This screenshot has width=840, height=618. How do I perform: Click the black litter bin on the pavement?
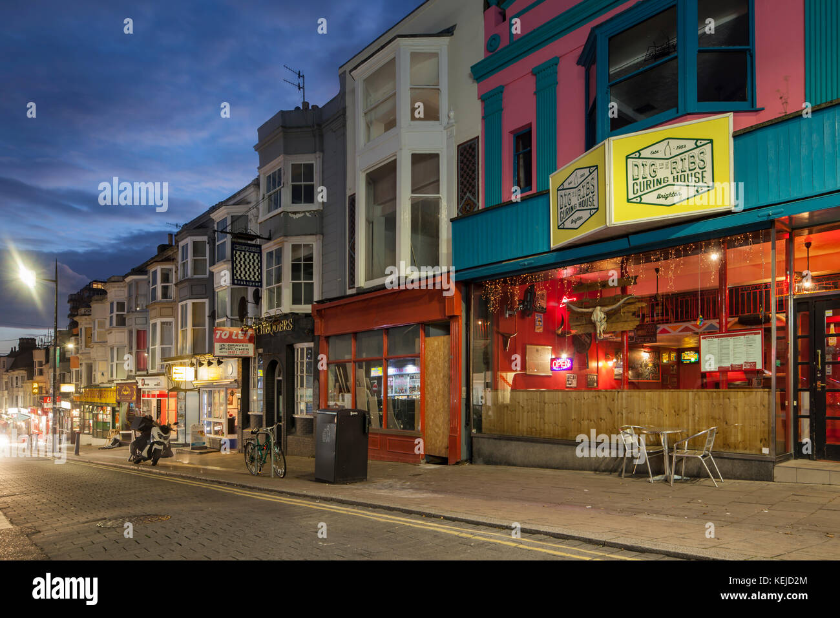click(x=341, y=445)
